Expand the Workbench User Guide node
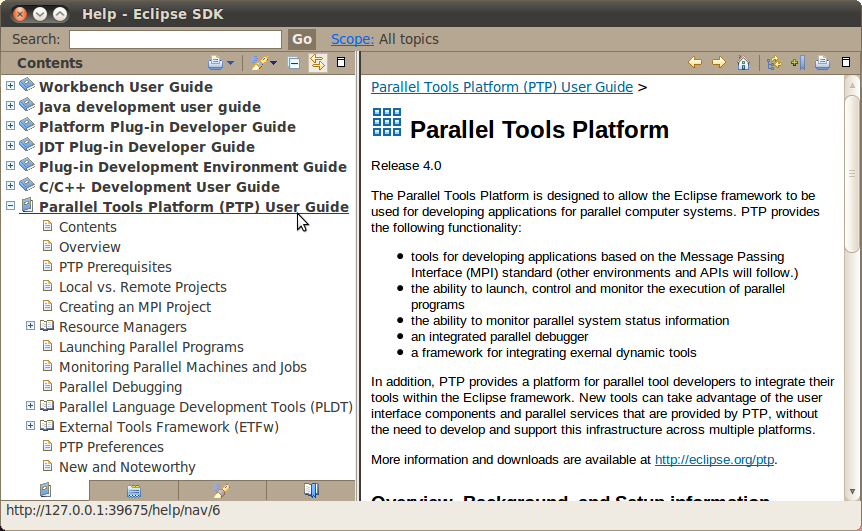The image size is (862, 531). coord(10,86)
